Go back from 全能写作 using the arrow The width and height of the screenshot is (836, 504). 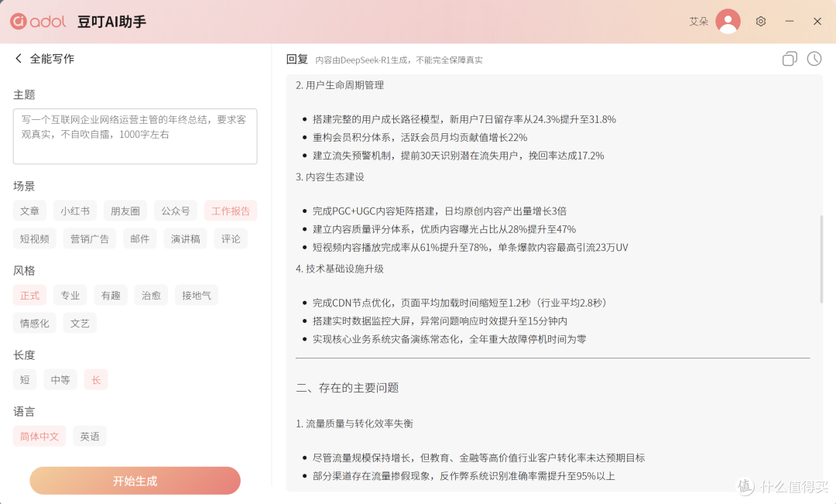[x=19, y=58]
